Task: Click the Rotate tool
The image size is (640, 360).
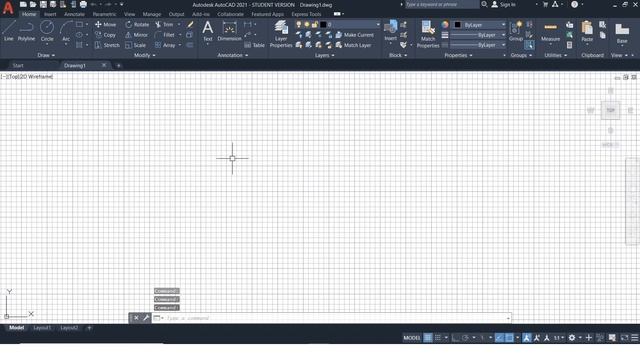Action: point(137,24)
